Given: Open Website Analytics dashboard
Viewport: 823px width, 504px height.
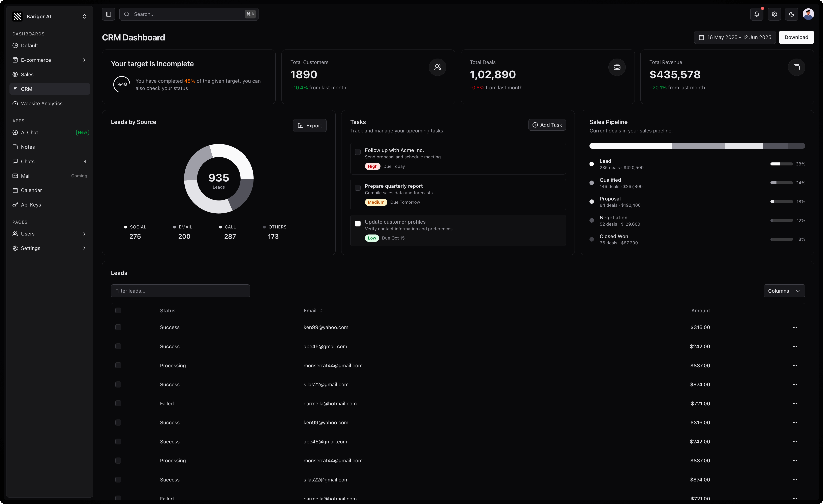Looking at the screenshot, I should click(x=41, y=103).
